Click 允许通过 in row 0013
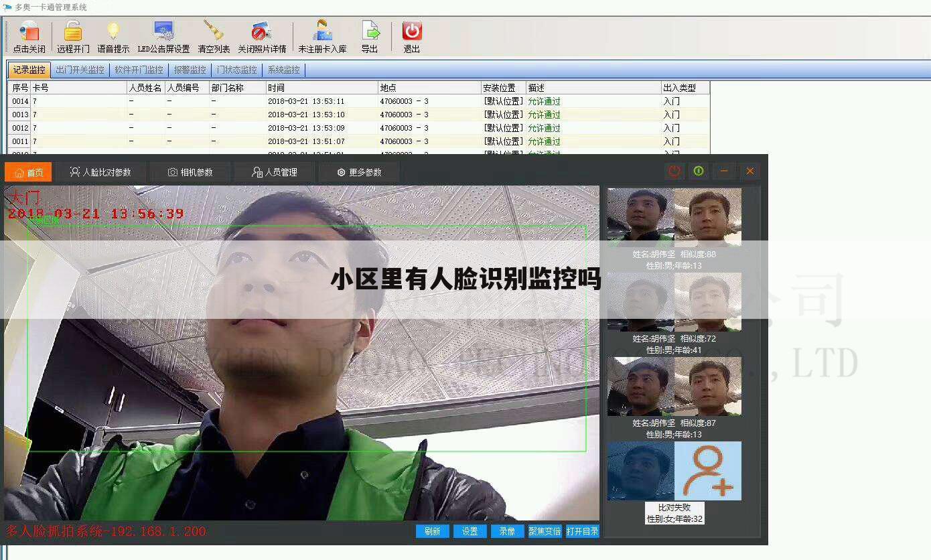Screen dimensions: 931x560 pyautogui.click(x=544, y=115)
